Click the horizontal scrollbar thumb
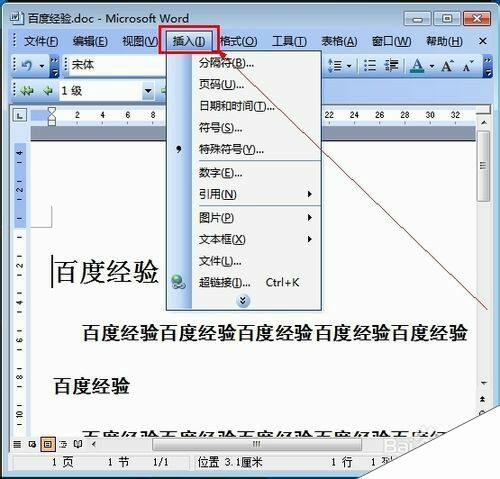 [x=257, y=444]
